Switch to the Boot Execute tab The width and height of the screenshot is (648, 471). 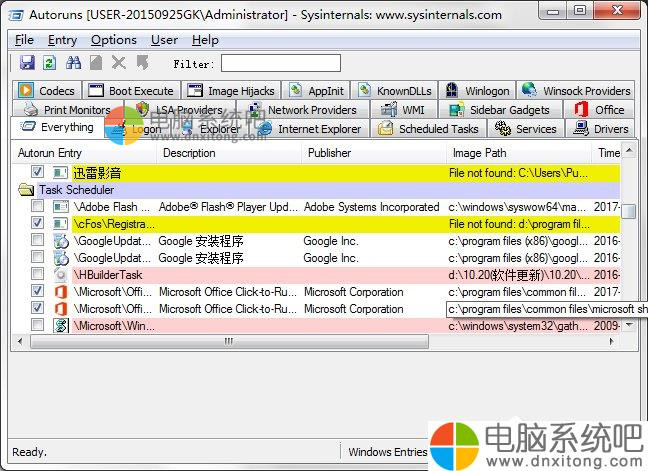(x=131, y=90)
